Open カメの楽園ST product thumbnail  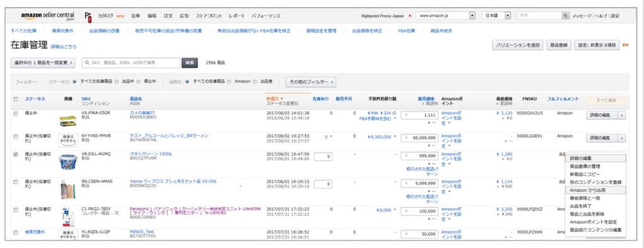pos(68,120)
